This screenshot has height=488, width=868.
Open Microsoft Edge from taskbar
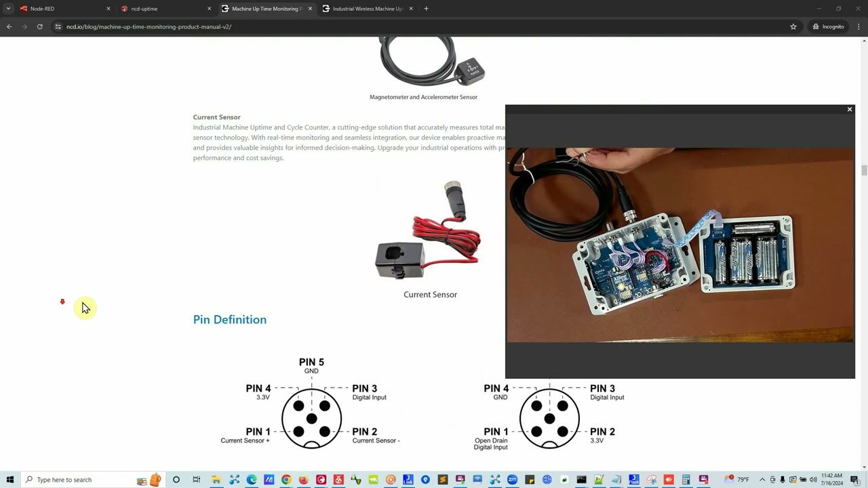coord(252,479)
